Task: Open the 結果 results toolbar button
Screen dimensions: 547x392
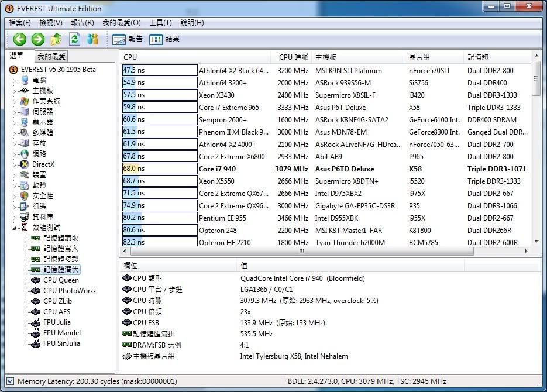Action: (164, 39)
